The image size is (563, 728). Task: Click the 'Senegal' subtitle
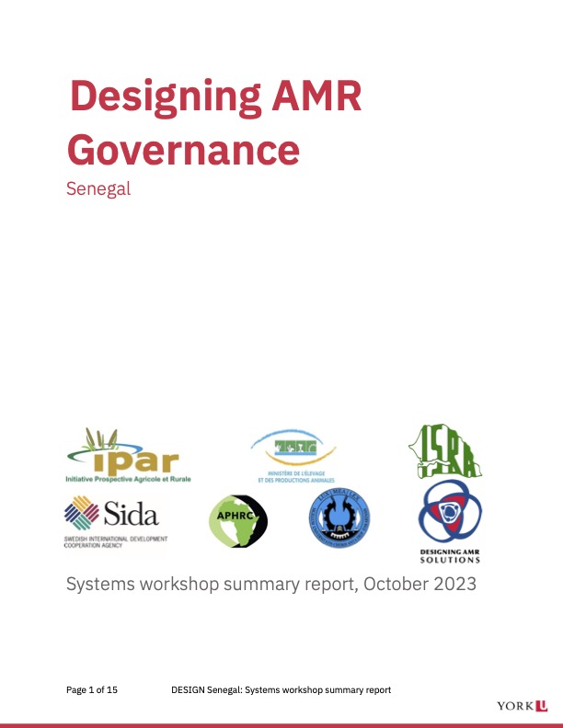click(x=98, y=188)
